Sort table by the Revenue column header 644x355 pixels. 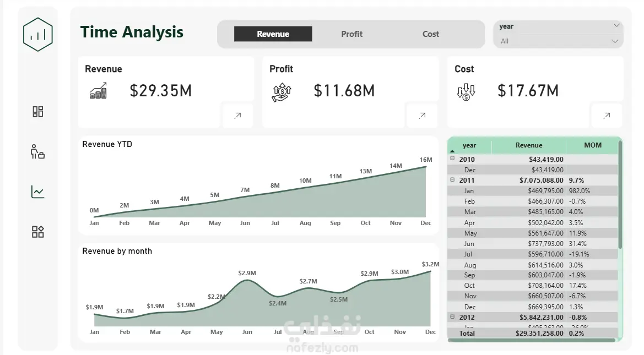(529, 145)
